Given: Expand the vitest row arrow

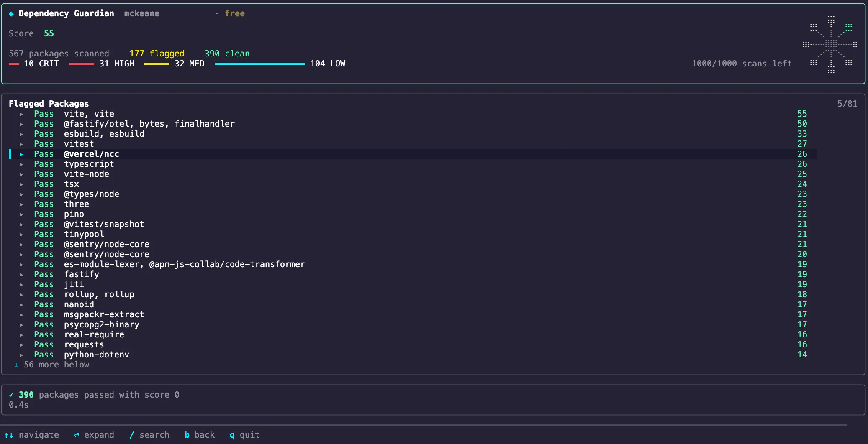Looking at the screenshot, I should [x=21, y=144].
